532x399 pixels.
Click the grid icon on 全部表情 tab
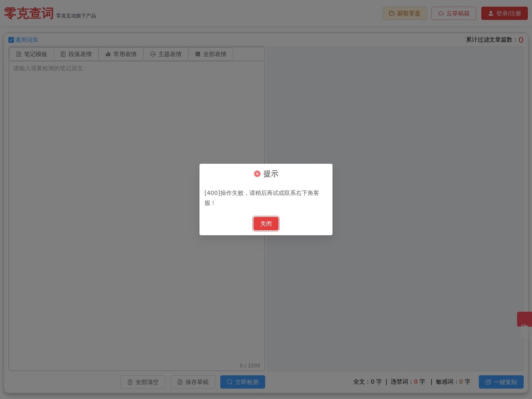pos(198,54)
